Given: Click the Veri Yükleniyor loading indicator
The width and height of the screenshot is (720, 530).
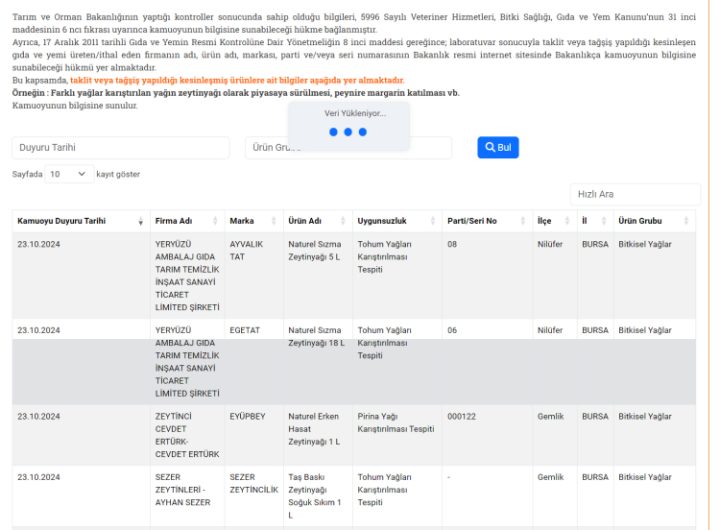Looking at the screenshot, I should click(x=348, y=125).
